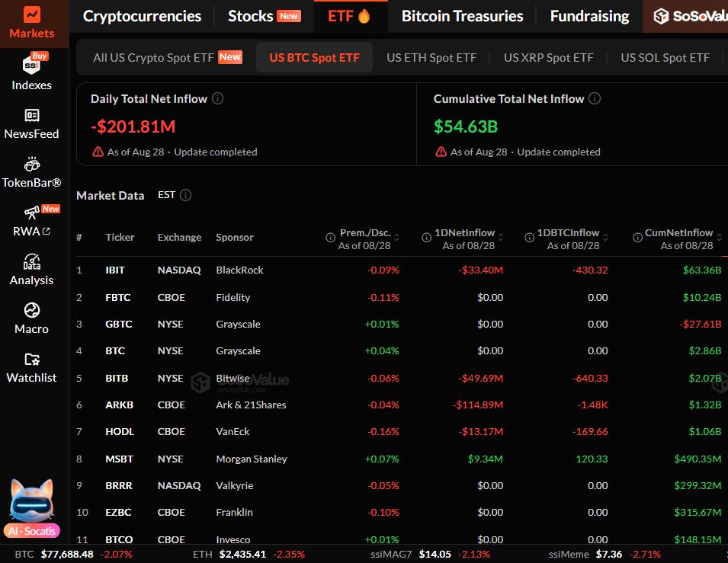
Task: Click info icon next to Cumulative Total Net Inflow
Action: (595, 98)
